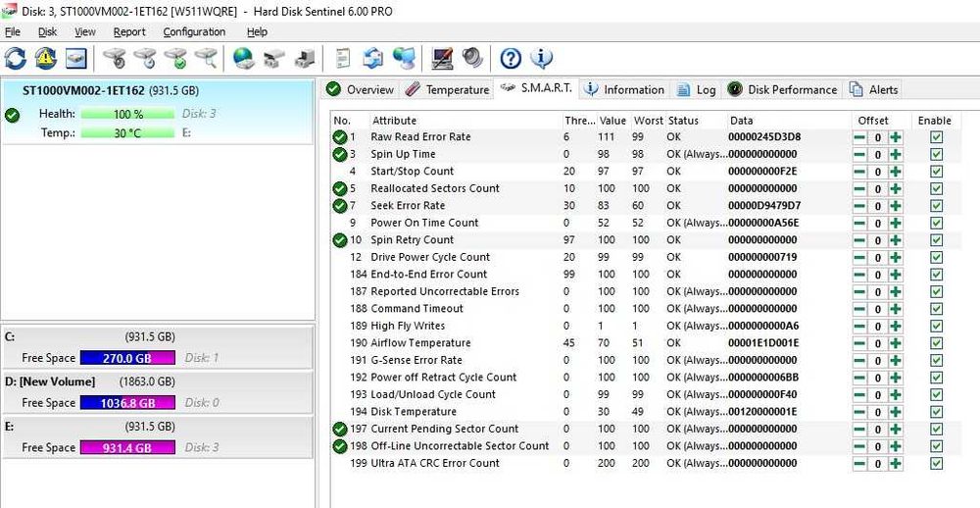
Task: Click the globe with monitor toolbar icon
Action: [x=404, y=58]
